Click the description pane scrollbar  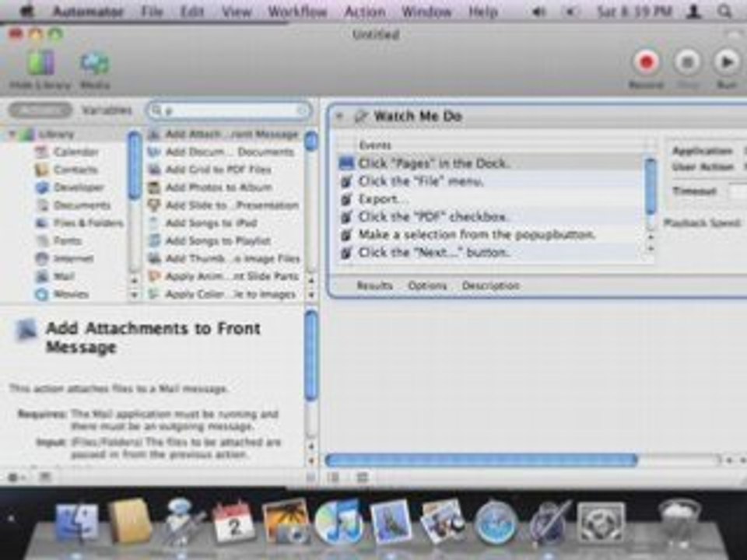pos(311,355)
